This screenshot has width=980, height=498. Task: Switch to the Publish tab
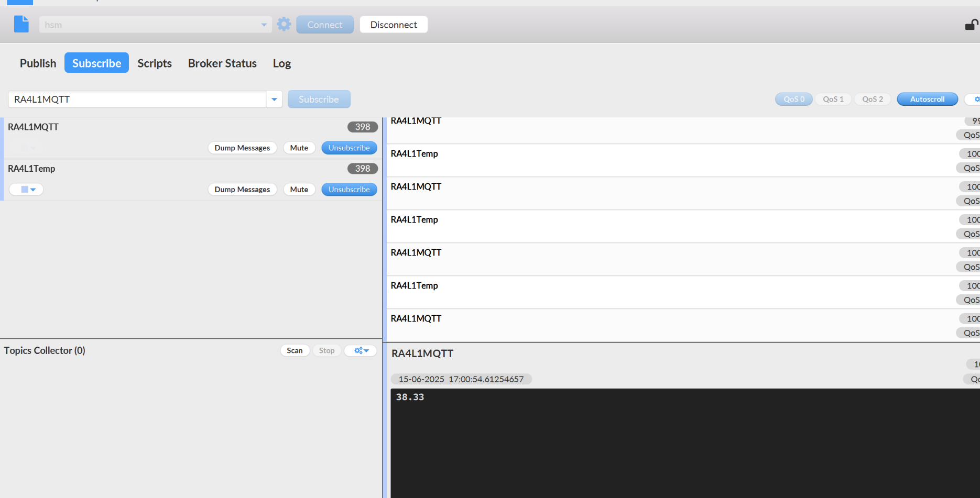coord(38,63)
